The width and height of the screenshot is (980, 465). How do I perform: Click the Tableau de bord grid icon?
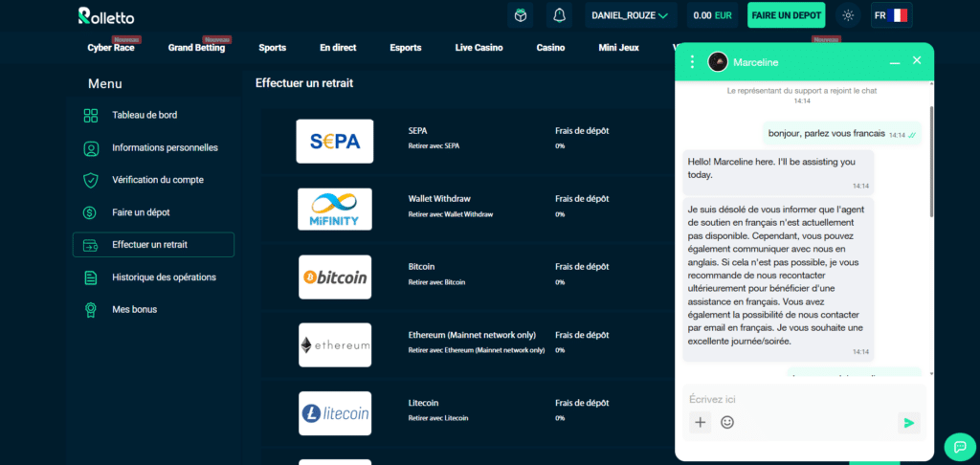91,116
